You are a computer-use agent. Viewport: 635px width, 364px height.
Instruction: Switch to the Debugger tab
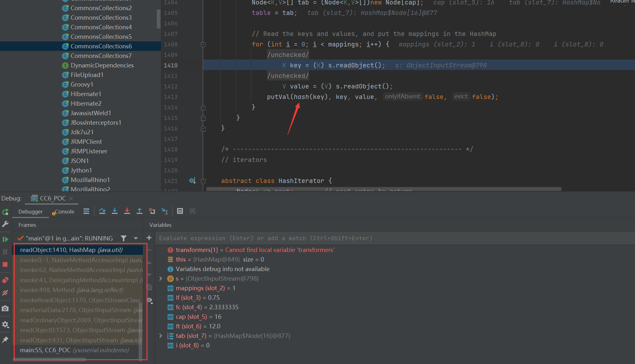[31, 212]
